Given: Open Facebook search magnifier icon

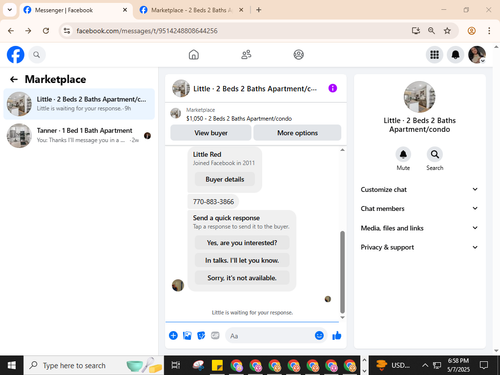Looking at the screenshot, I should click(x=37, y=55).
